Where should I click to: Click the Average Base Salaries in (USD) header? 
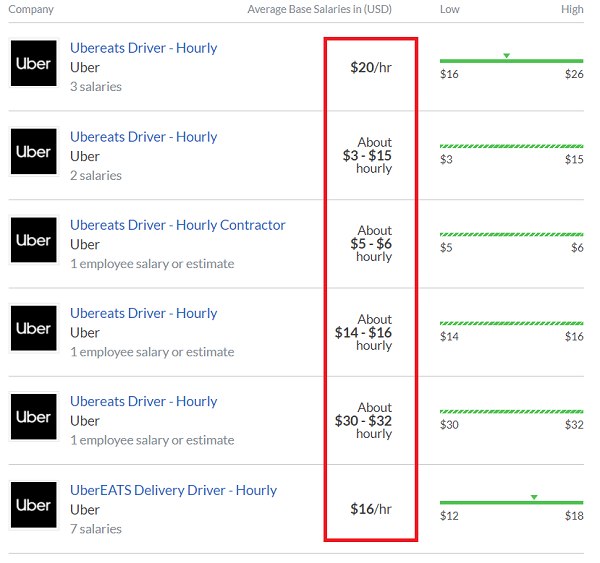coord(320,9)
